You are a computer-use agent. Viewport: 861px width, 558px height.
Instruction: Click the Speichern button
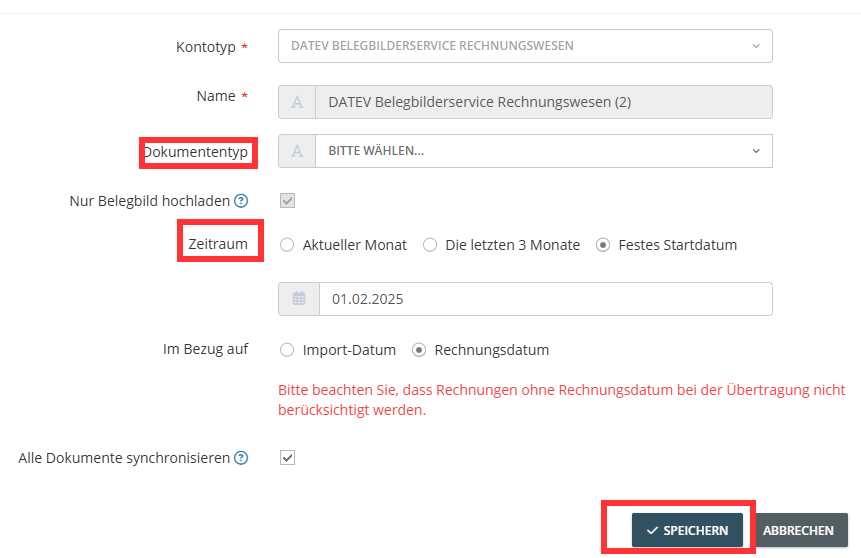click(x=687, y=530)
